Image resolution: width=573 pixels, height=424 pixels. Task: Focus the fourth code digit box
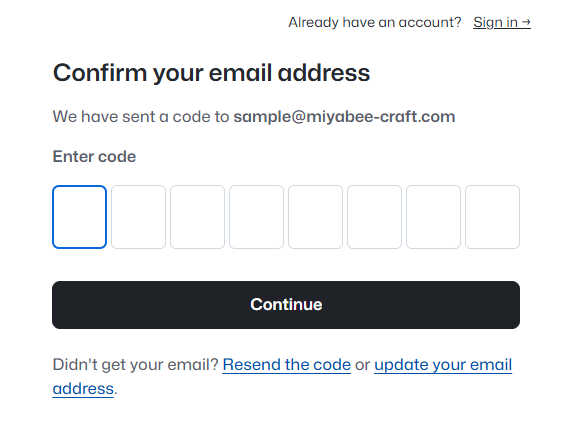(257, 217)
